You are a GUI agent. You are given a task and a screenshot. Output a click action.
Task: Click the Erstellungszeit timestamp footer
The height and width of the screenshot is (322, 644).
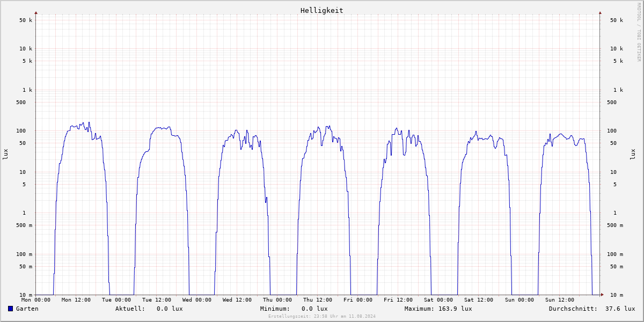(322, 316)
